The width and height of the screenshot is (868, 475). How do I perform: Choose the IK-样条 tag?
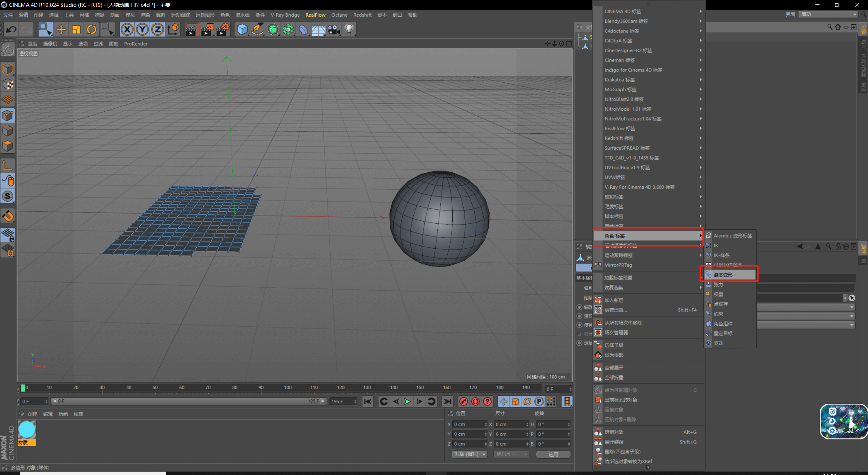click(730, 255)
